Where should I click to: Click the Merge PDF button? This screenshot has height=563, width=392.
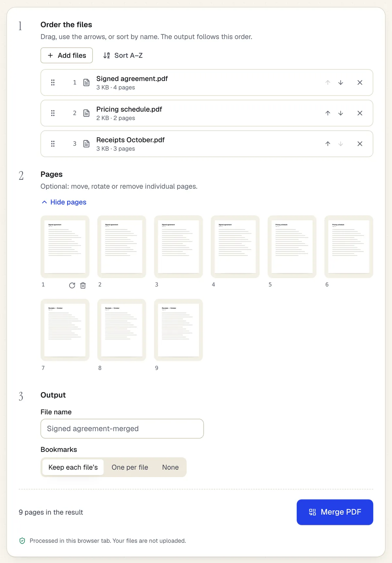335,512
